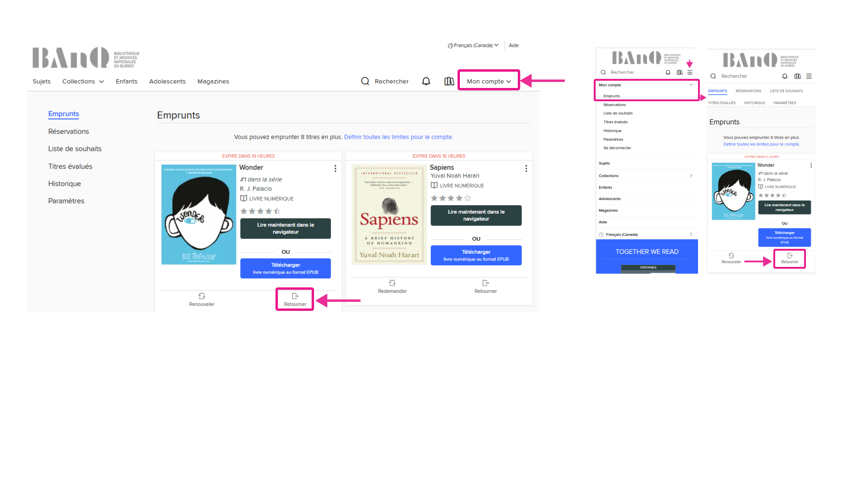The height and width of the screenshot is (488, 868).
Task: Expand Français (Canada) chevron in mobile menu
Action: tap(691, 234)
